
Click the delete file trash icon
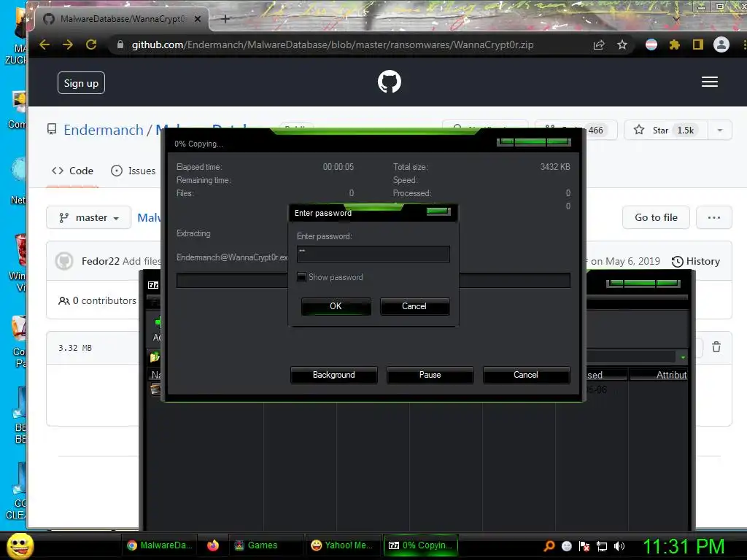tap(716, 347)
